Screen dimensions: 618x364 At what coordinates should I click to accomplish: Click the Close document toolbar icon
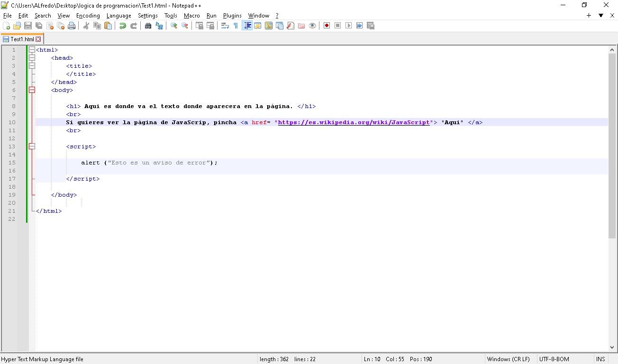50,26
